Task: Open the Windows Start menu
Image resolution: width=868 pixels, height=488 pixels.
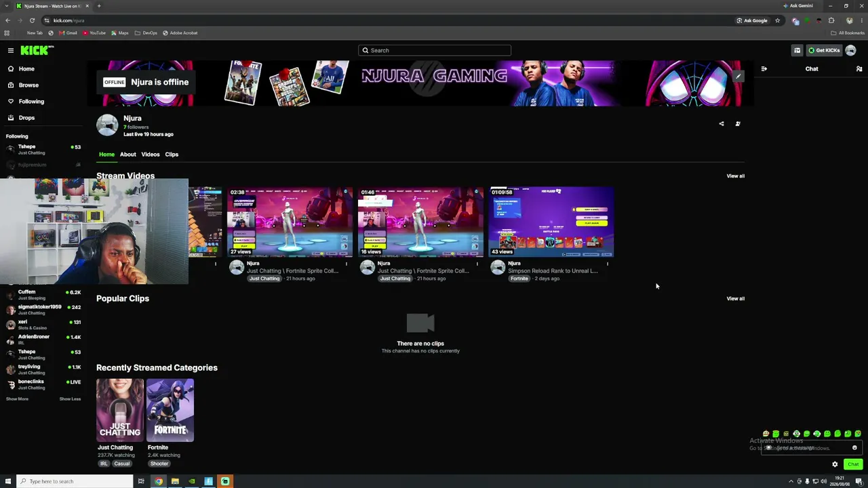Action: coord(8,481)
